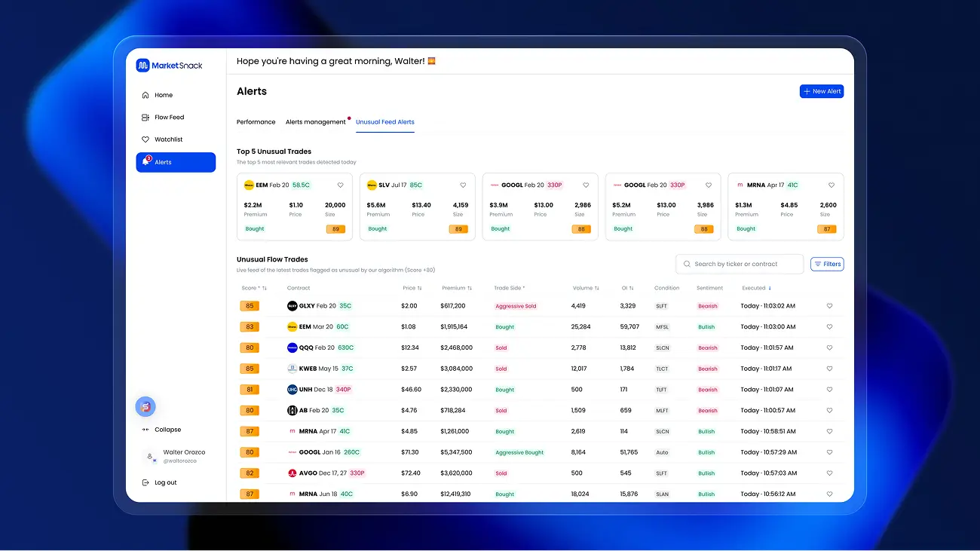Click Bullish sentiment on AVGO row
Viewport: 980px width, 551px height.
pyautogui.click(x=706, y=473)
